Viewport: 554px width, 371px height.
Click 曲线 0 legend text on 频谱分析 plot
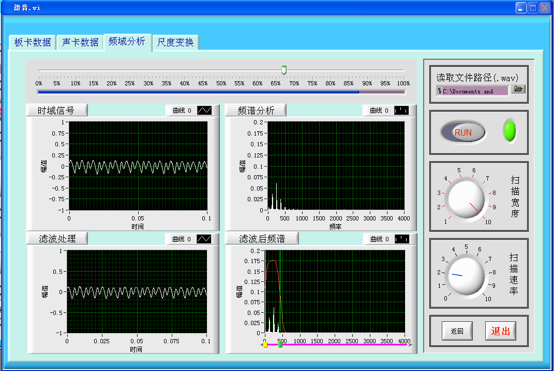click(379, 111)
